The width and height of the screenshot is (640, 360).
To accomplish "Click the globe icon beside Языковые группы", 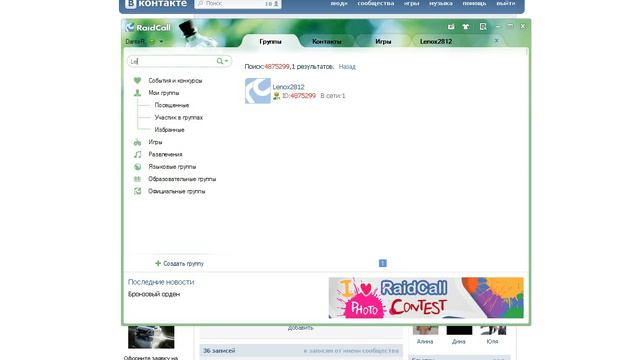I will (138, 167).
